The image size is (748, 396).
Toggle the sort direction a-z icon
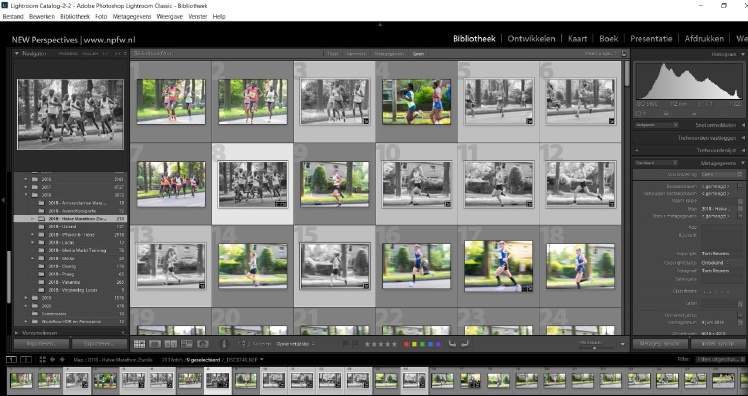tap(243, 344)
